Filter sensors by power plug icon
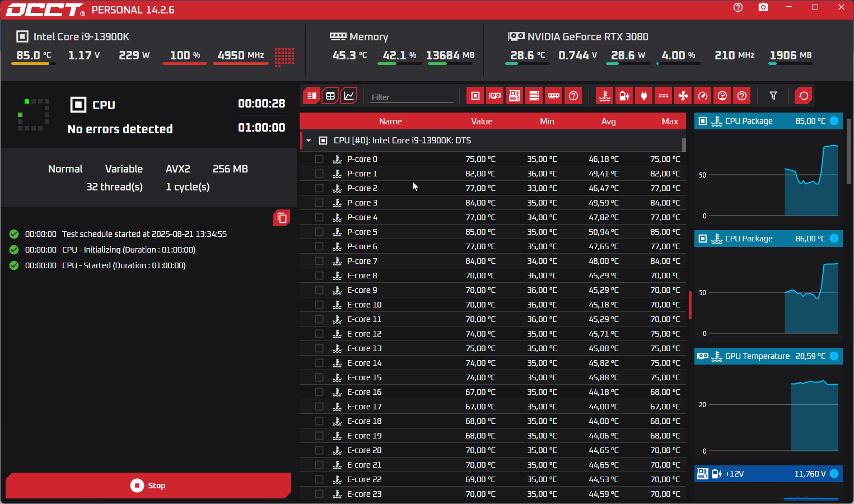The image size is (854, 504). pyautogui.click(x=644, y=96)
